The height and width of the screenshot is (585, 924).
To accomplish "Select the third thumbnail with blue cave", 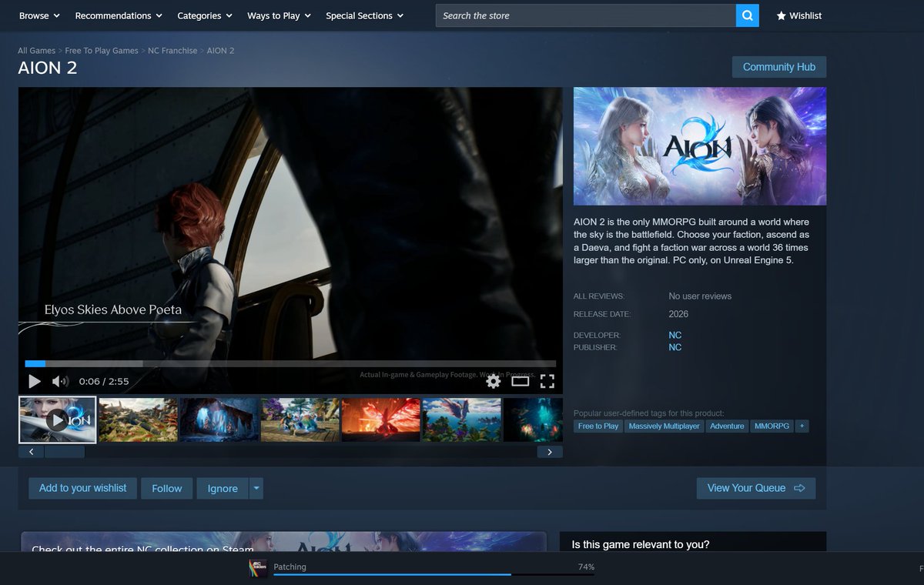I will pyautogui.click(x=219, y=420).
